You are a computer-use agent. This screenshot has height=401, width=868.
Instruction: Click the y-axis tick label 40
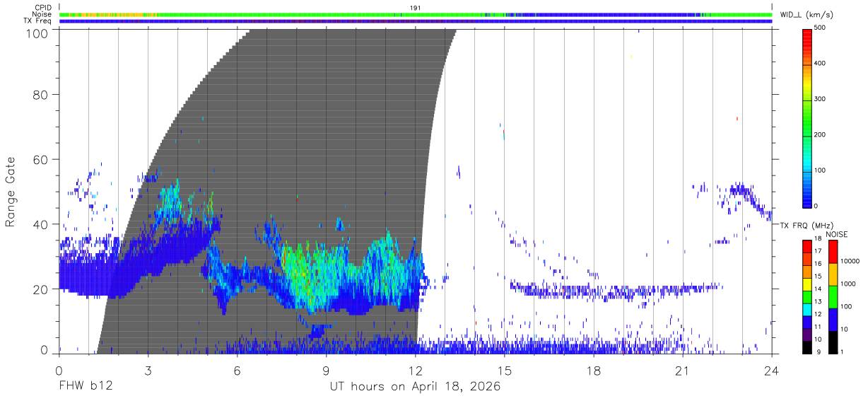[40, 224]
